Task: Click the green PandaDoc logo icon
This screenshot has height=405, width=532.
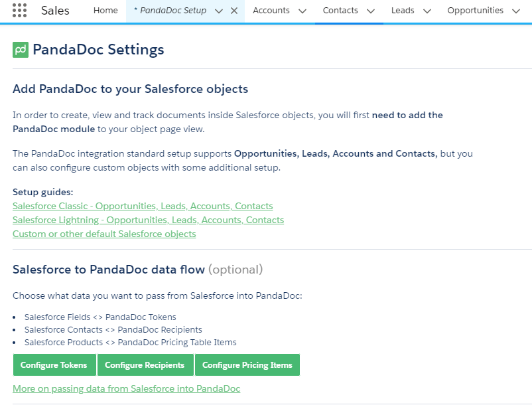Action: (21, 50)
